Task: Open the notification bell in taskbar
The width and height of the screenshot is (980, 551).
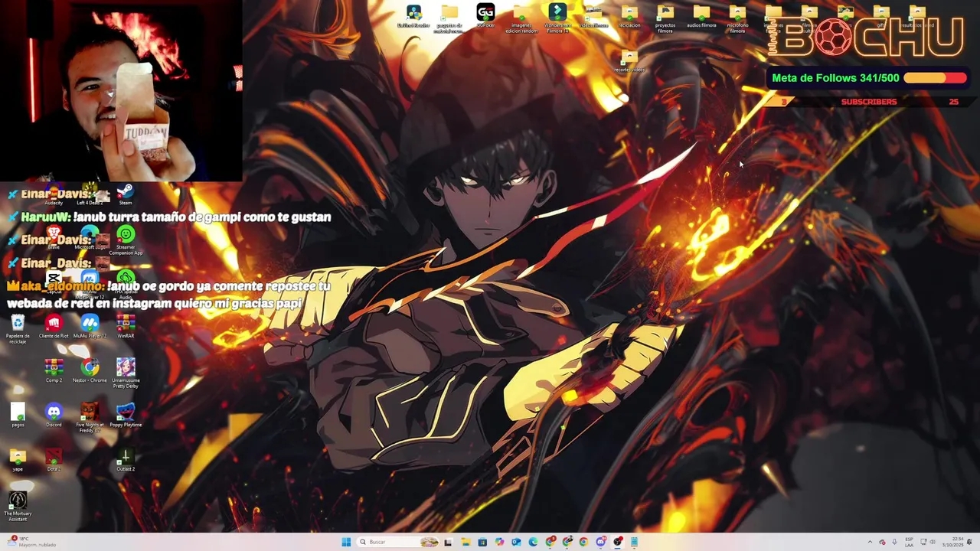Action: click(969, 542)
